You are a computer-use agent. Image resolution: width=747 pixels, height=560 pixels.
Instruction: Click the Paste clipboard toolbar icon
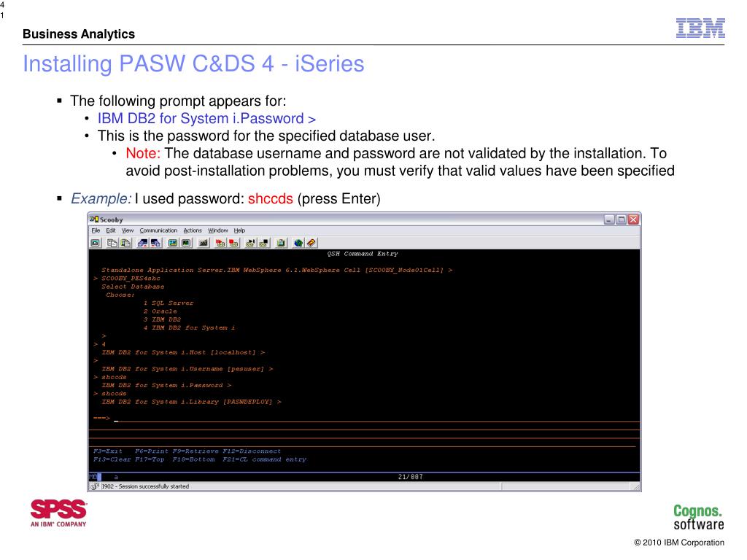point(125,243)
